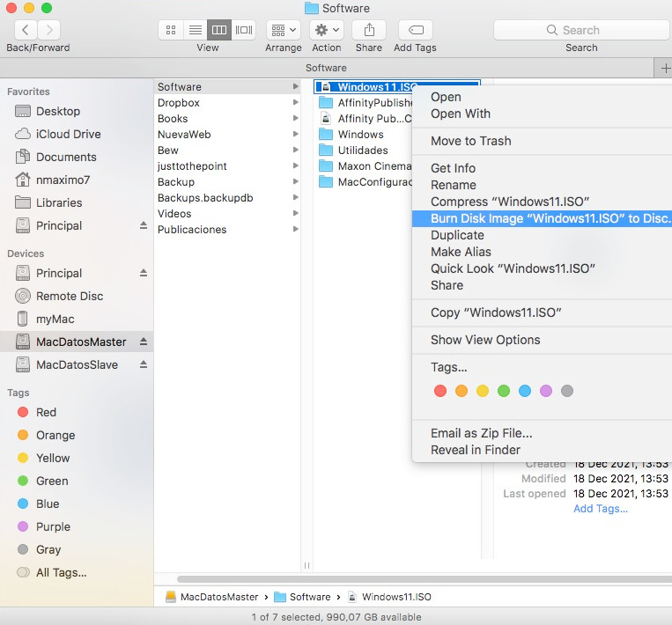The image size is (672, 625).
Task: Switch to icon view in toolbar
Action: [170, 30]
